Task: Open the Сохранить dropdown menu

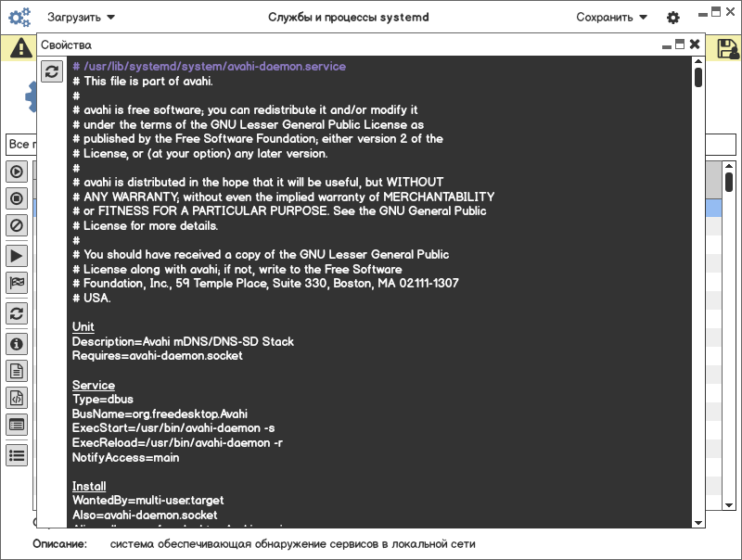Action: (611, 18)
